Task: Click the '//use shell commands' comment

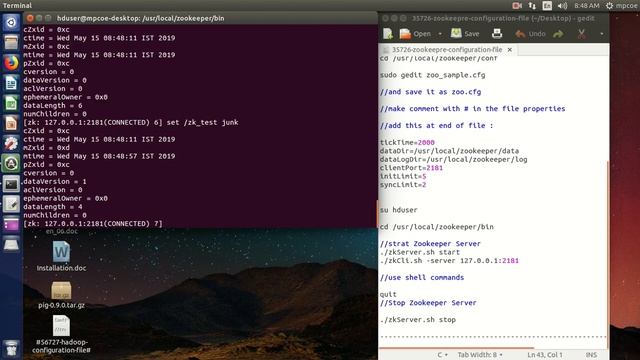Action: [x=422, y=278]
